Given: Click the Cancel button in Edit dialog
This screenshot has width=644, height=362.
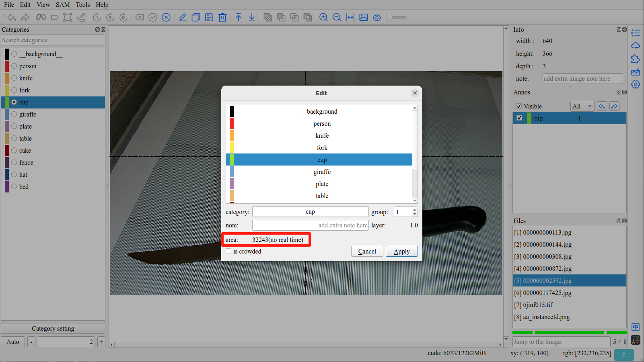Looking at the screenshot, I should point(367,251).
